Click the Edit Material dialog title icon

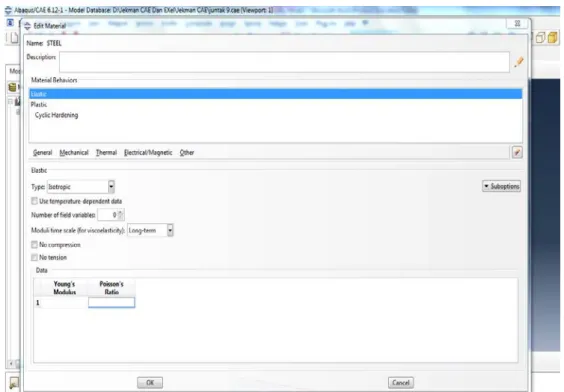pos(27,26)
